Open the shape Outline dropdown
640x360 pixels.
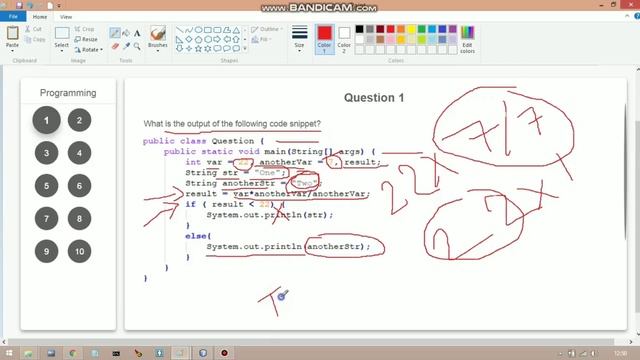pyautogui.click(x=266, y=29)
